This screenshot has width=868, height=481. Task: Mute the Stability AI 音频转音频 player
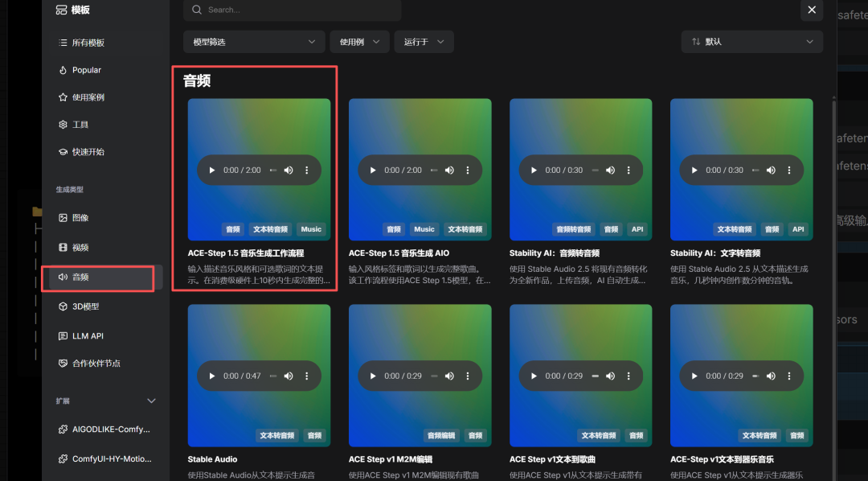pos(610,171)
